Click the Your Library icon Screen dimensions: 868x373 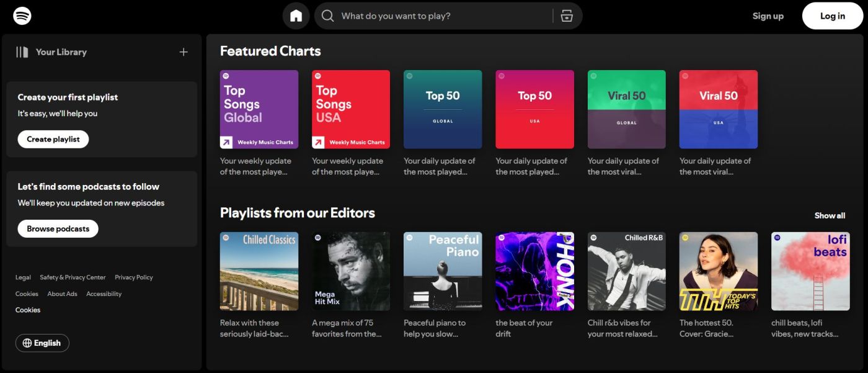click(x=22, y=52)
